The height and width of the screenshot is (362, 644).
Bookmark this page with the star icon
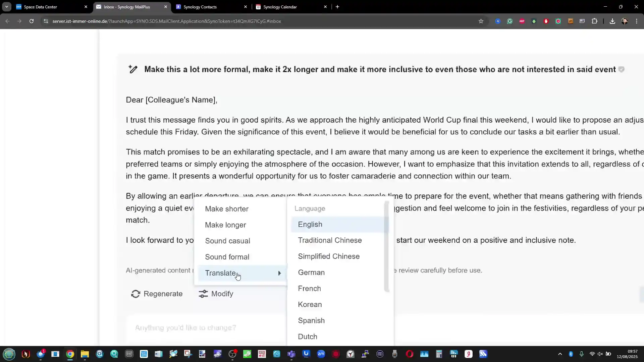481,21
